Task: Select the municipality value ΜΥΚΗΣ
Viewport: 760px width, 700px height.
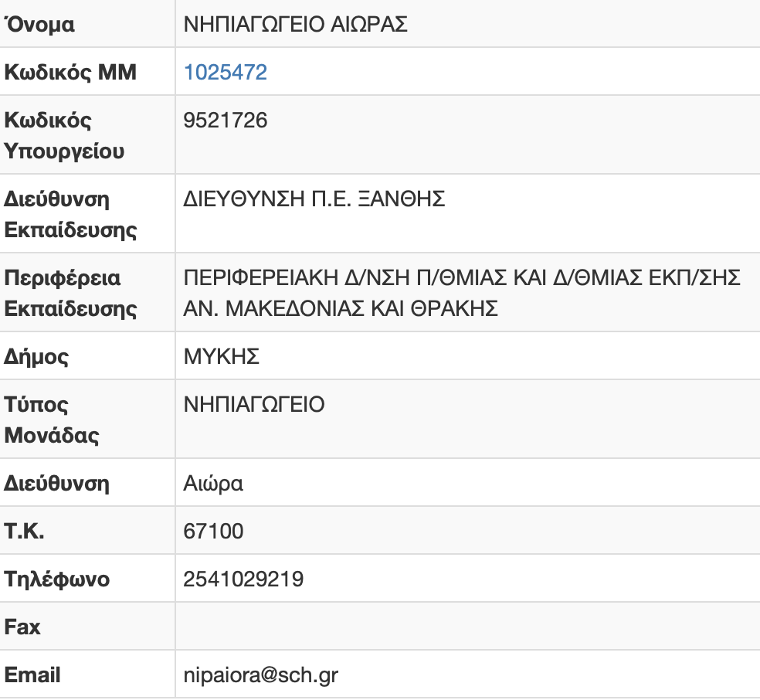Action: coord(221,357)
